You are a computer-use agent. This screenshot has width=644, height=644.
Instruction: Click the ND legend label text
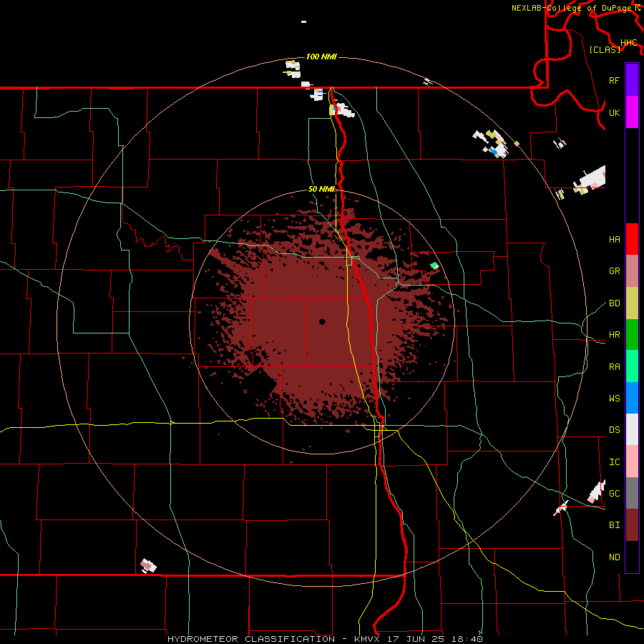coord(614,557)
